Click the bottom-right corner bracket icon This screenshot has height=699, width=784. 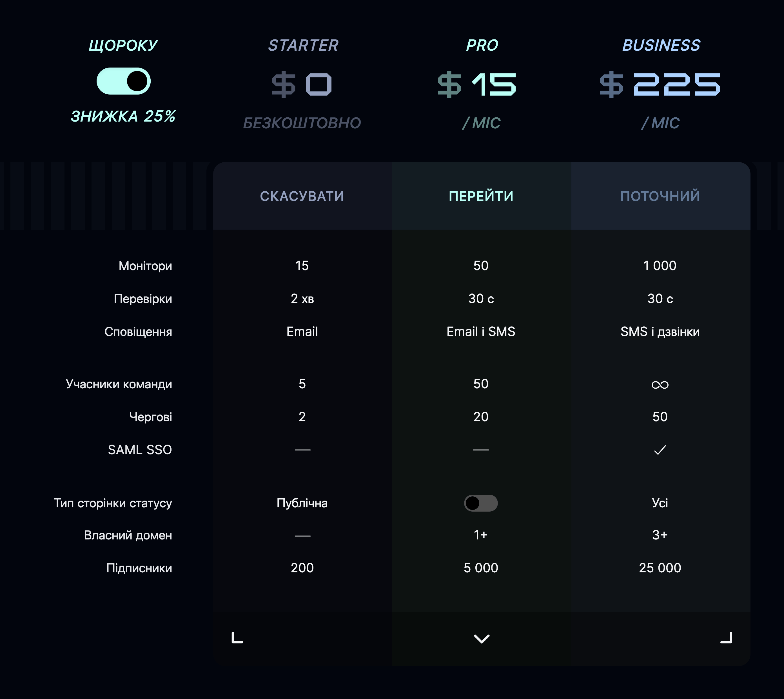pyautogui.click(x=726, y=638)
